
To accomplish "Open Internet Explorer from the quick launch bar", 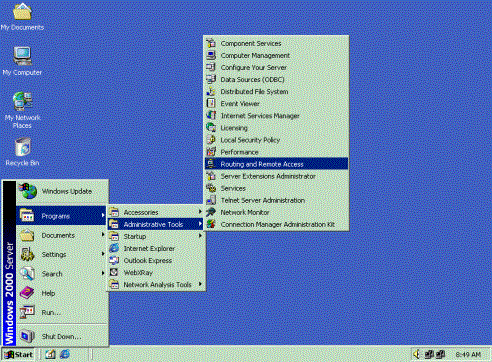I will 65,354.
